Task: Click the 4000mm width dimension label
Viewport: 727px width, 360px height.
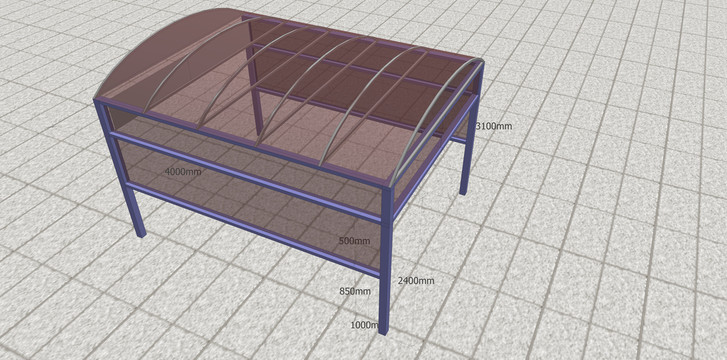Action: pyautogui.click(x=183, y=172)
